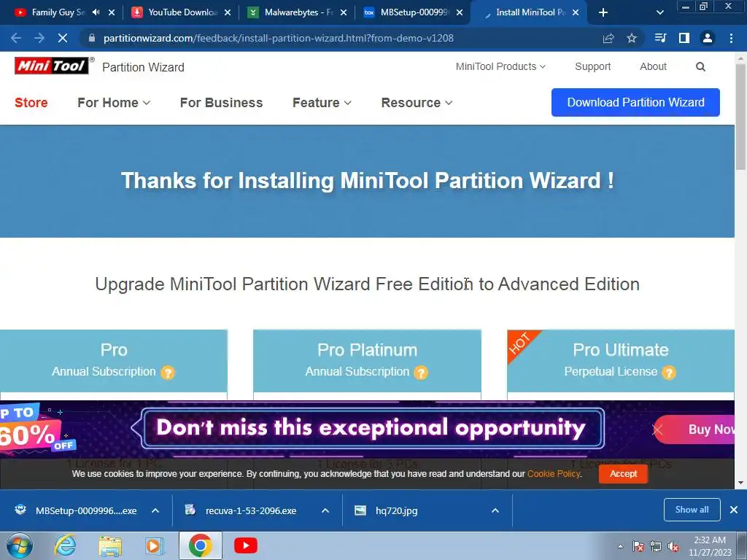Viewport: 747px width, 560px height.
Task: Expand the Feature menu
Action: coord(322,103)
